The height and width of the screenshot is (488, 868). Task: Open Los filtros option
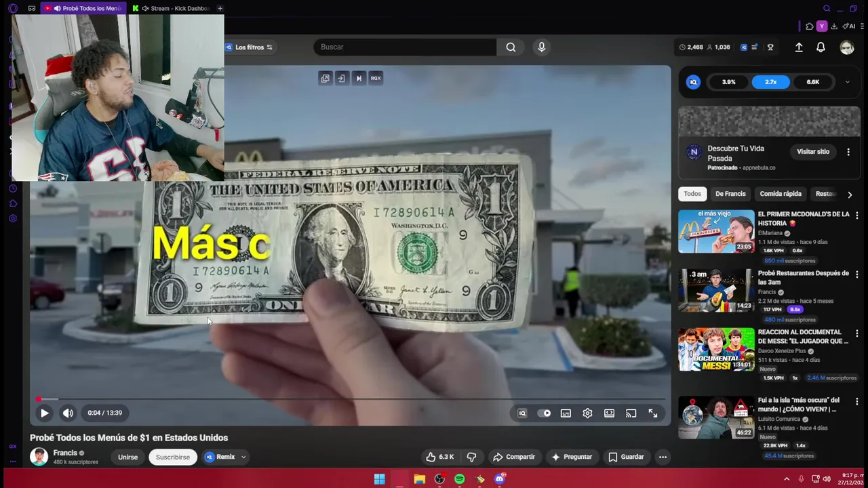click(x=249, y=47)
